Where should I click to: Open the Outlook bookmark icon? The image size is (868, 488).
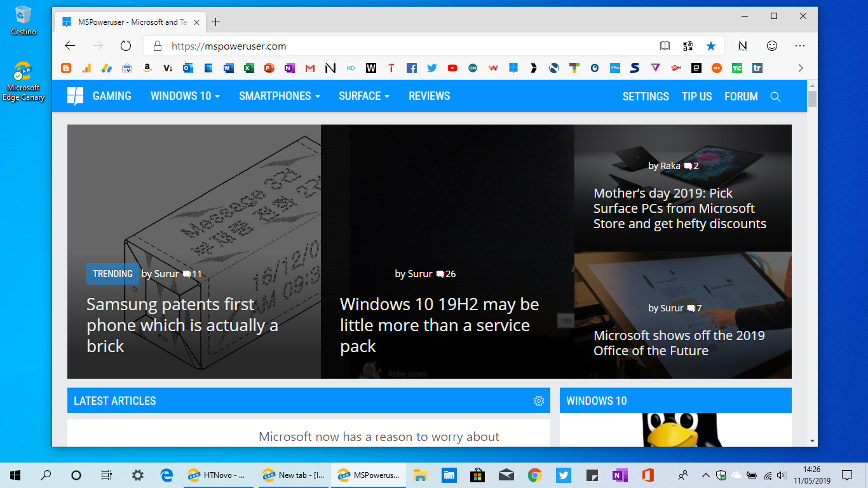187,68
